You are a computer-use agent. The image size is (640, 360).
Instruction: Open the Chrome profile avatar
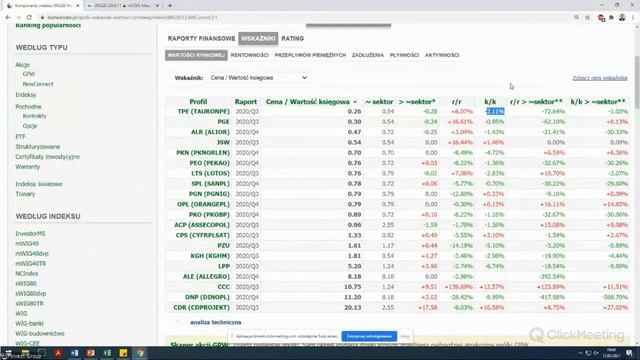[622, 18]
